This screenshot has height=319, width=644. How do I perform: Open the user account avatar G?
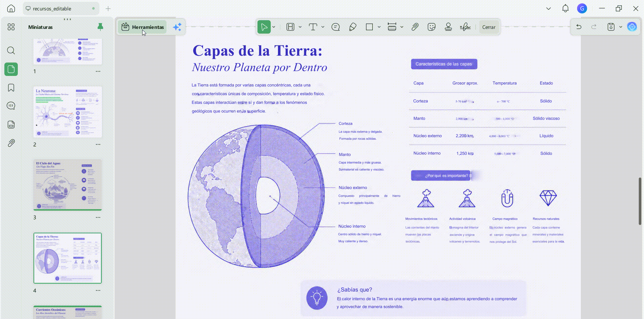tap(582, 8)
